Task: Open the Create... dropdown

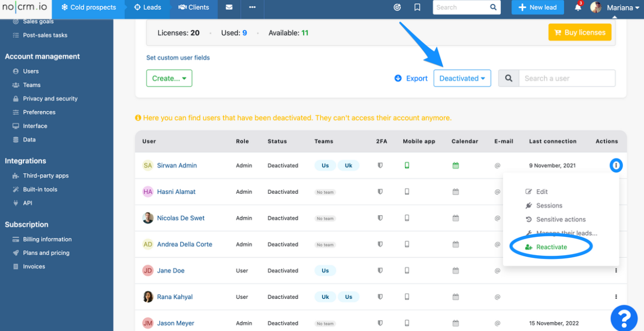Action: tap(169, 78)
